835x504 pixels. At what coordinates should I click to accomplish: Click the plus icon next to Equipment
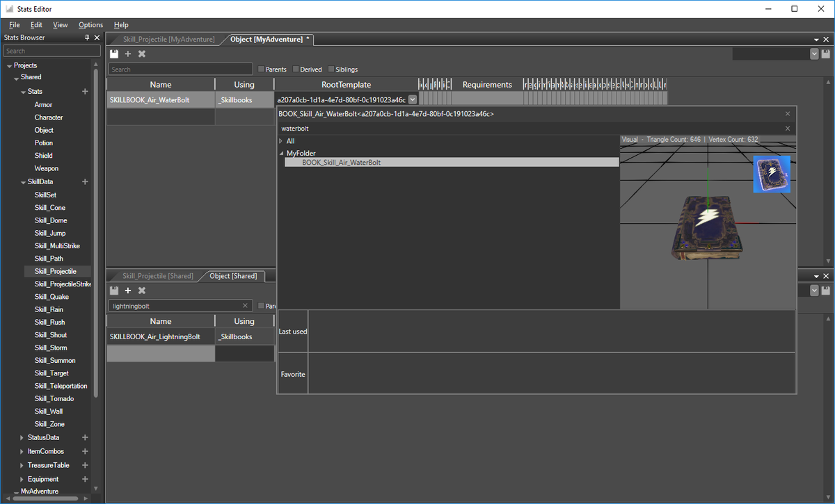tap(84, 478)
